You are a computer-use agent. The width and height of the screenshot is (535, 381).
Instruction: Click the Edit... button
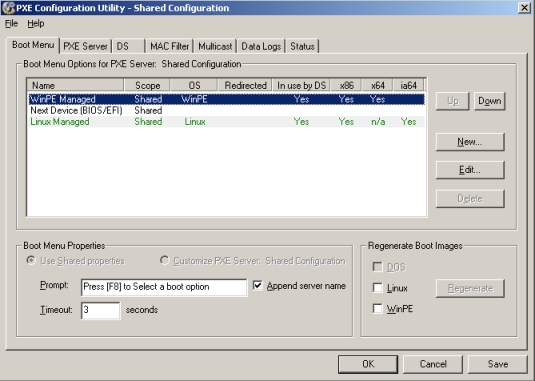point(470,170)
